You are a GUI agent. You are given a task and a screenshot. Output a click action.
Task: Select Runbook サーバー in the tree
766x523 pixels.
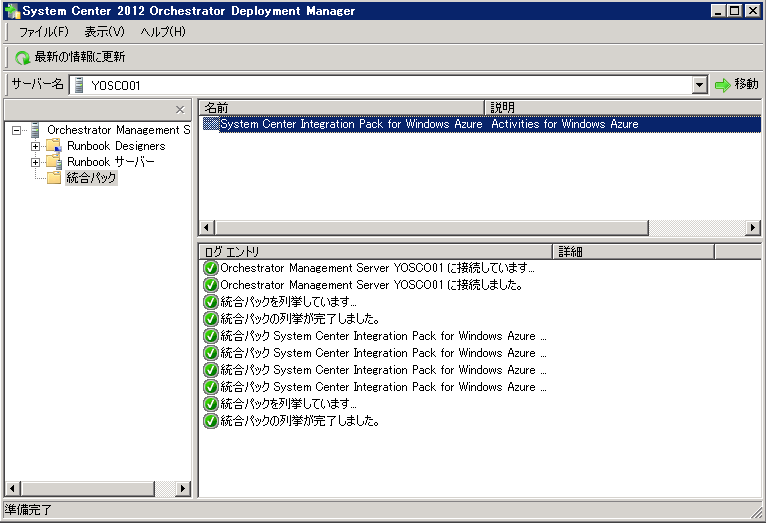click(x=110, y=162)
